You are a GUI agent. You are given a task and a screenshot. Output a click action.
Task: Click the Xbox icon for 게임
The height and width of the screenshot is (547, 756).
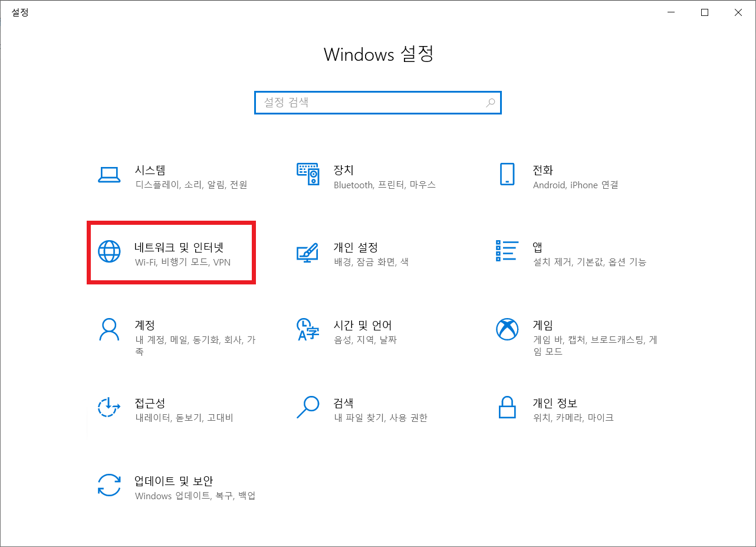[507, 329]
